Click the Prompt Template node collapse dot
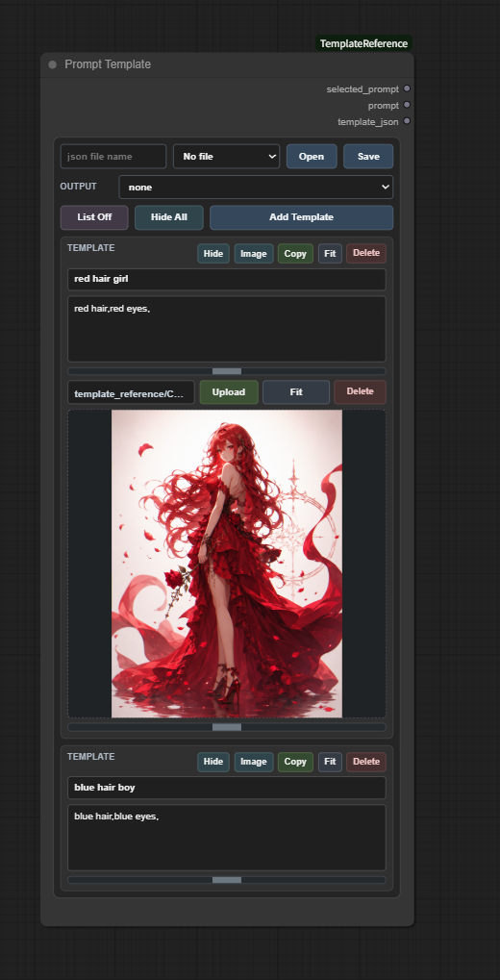 coord(53,64)
